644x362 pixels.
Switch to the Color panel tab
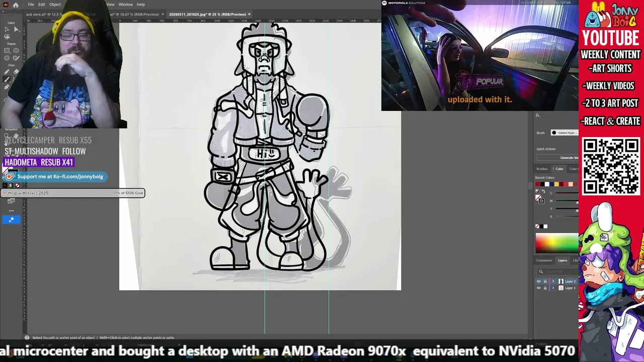559,169
